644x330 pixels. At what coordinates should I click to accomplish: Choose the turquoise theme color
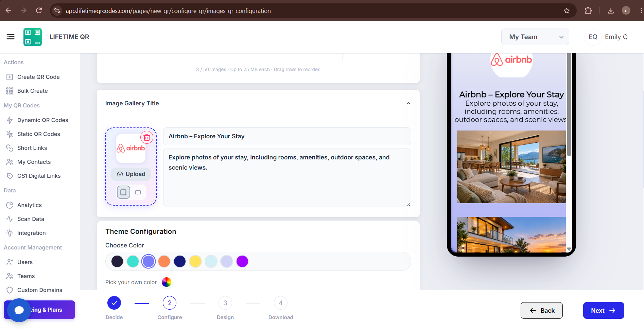tap(133, 261)
